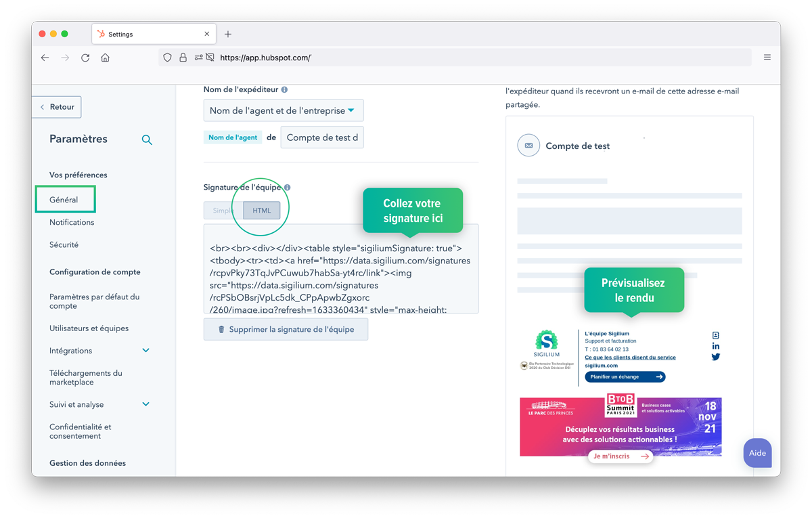This screenshot has height=518, width=812.
Task: Open link Ce que les clients disent du service
Action: pos(630,358)
